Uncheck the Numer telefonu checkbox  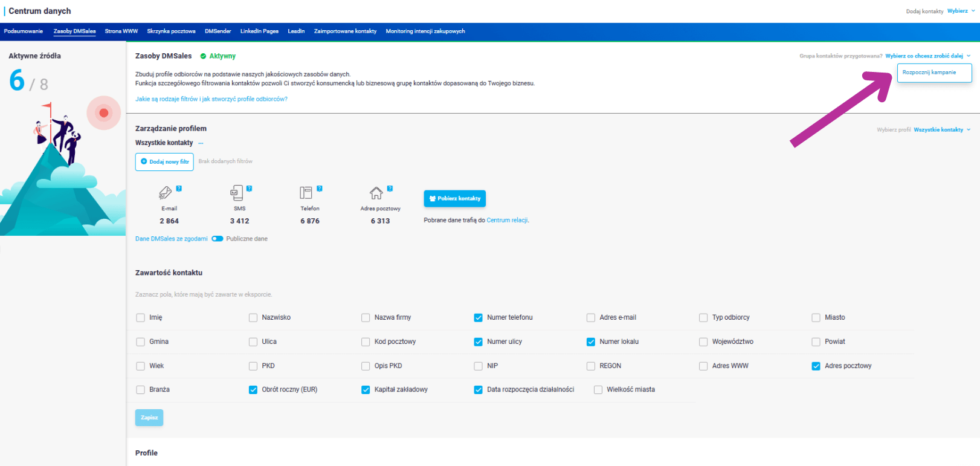click(479, 317)
